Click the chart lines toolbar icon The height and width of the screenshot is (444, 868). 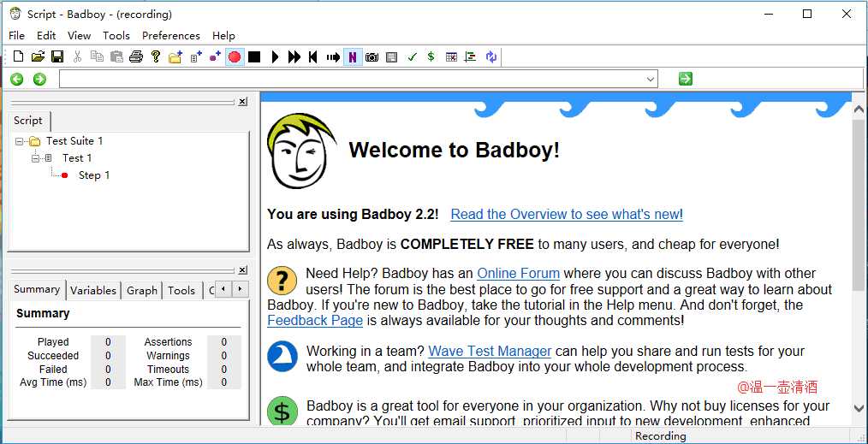tap(471, 56)
